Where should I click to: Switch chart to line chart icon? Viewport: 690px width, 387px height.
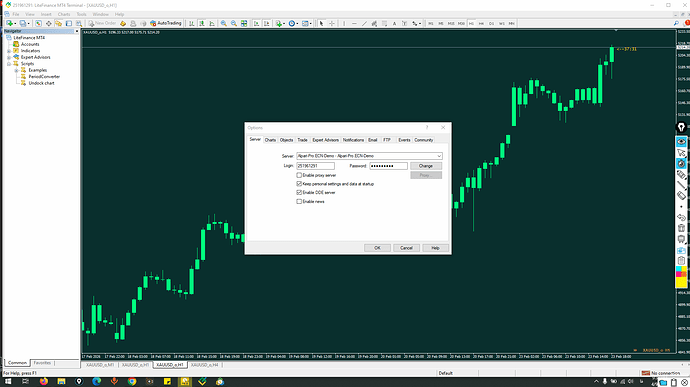(x=212, y=23)
